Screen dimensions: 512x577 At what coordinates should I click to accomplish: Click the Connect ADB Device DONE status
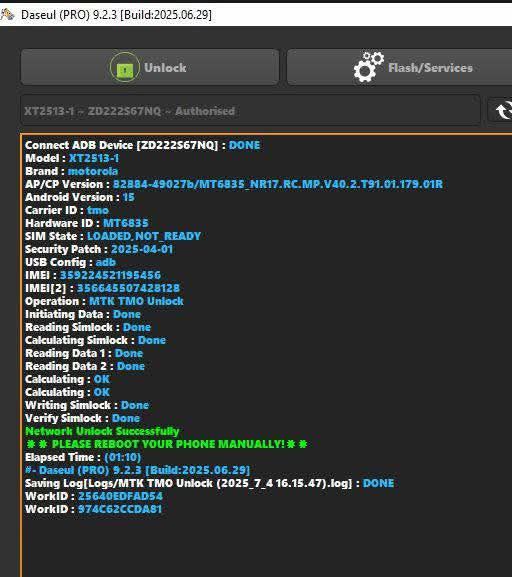coord(244,145)
